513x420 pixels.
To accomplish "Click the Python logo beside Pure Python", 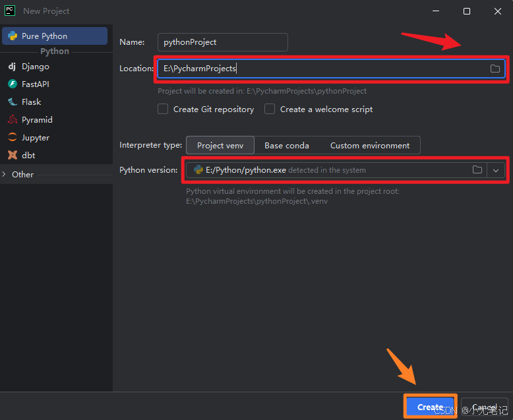I will coord(13,36).
